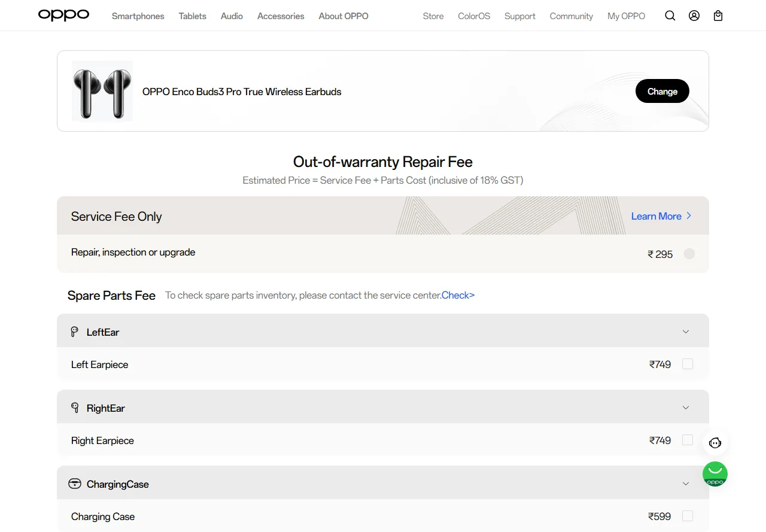
Task: Select the Repair, inspection or upgrade radio
Action: (689, 254)
